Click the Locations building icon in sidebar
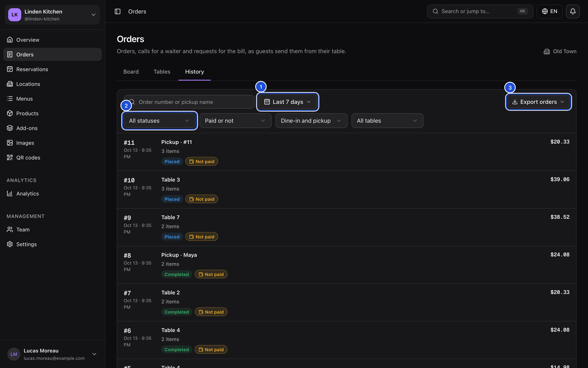Image resolution: width=588 pixels, height=368 pixels. point(10,84)
